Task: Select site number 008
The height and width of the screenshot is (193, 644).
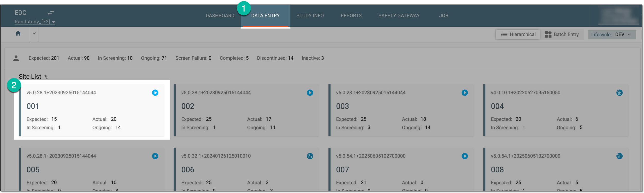Action: [497, 170]
